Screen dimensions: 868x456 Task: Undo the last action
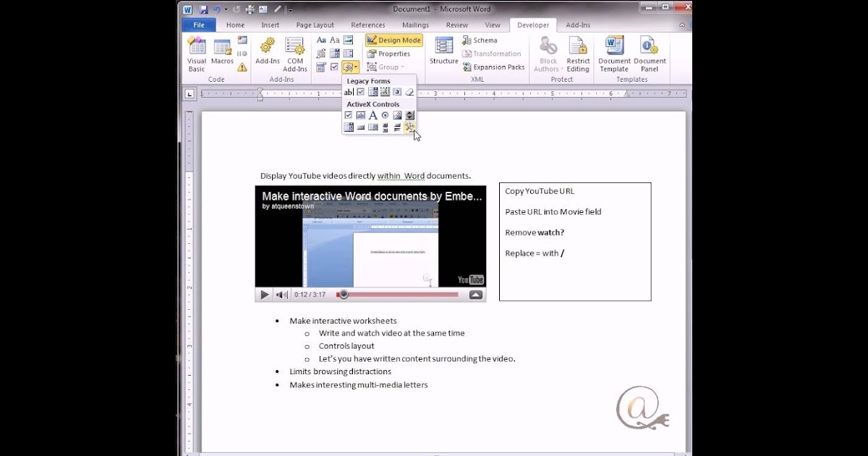click(x=217, y=9)
